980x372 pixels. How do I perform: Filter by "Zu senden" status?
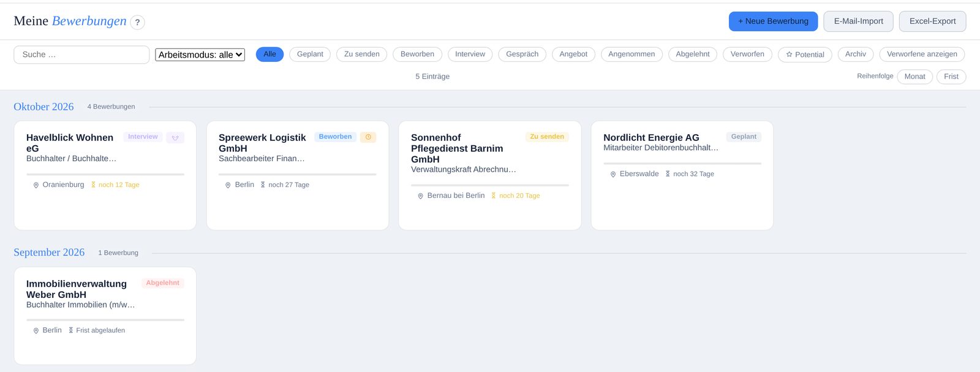point(362,55)
